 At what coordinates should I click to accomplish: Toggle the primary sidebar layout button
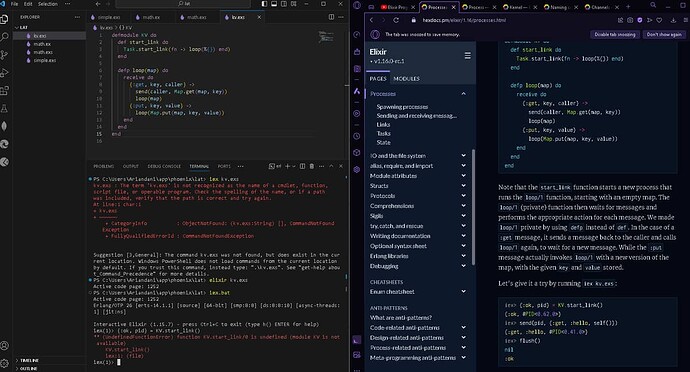[x=264, y=4]
